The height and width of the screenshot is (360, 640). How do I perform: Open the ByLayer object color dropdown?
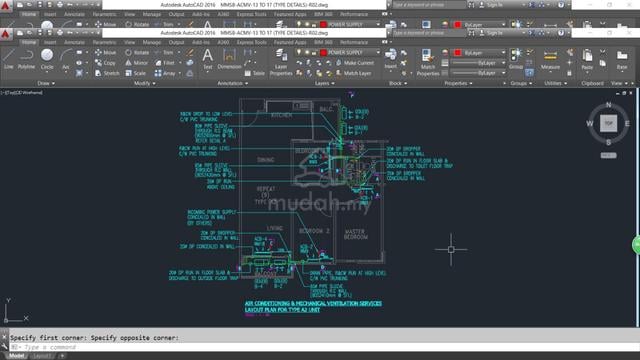503,53
